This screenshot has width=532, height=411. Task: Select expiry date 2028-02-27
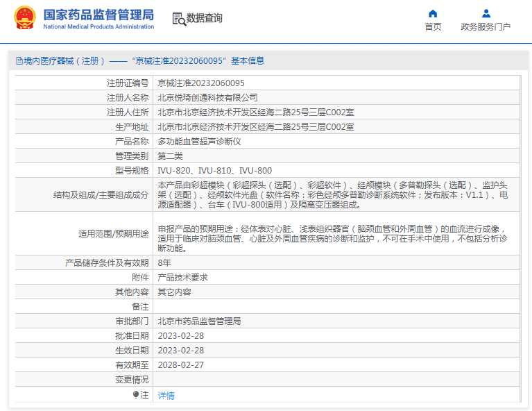click(x=181, y=365)
